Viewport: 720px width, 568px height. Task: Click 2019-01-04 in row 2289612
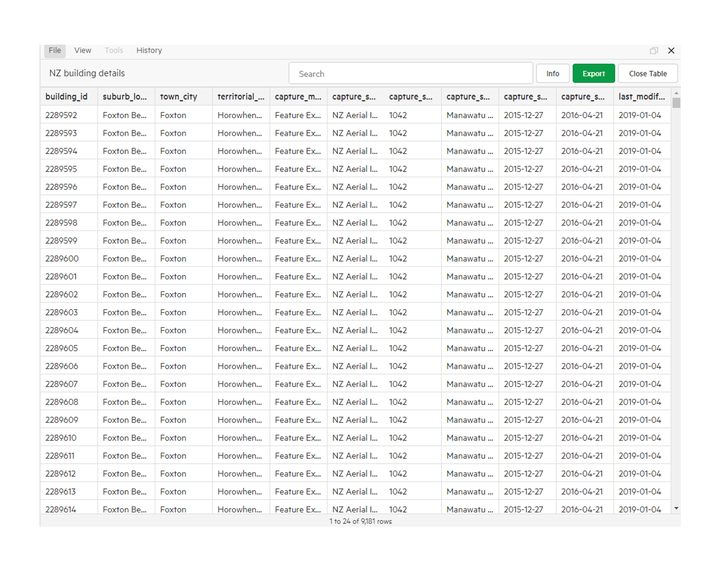[x=641, y=473]
